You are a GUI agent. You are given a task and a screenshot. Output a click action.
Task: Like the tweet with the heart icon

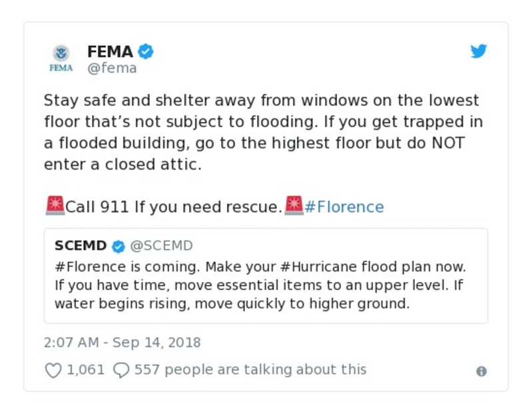click(x=53, y=370)
